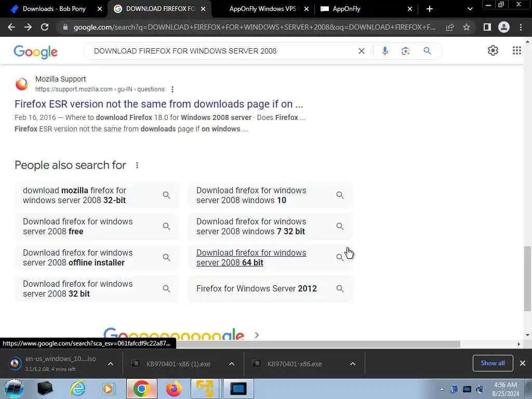Viewport: 532px width, 399px height.
Task: Open the KB970401-x86.exe download item
Action: coord(295,364)
